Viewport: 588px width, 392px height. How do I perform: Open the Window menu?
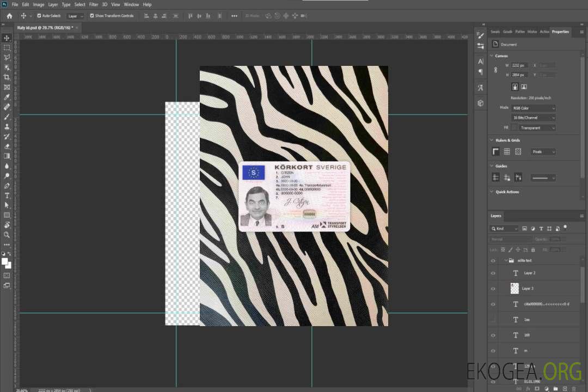[131, 4]
